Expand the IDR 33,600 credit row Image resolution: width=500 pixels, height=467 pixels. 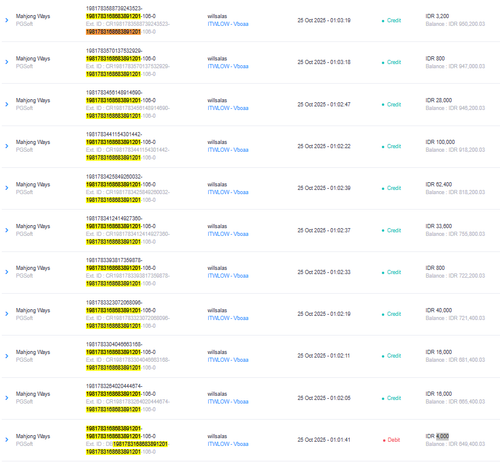tap(7, 230)
